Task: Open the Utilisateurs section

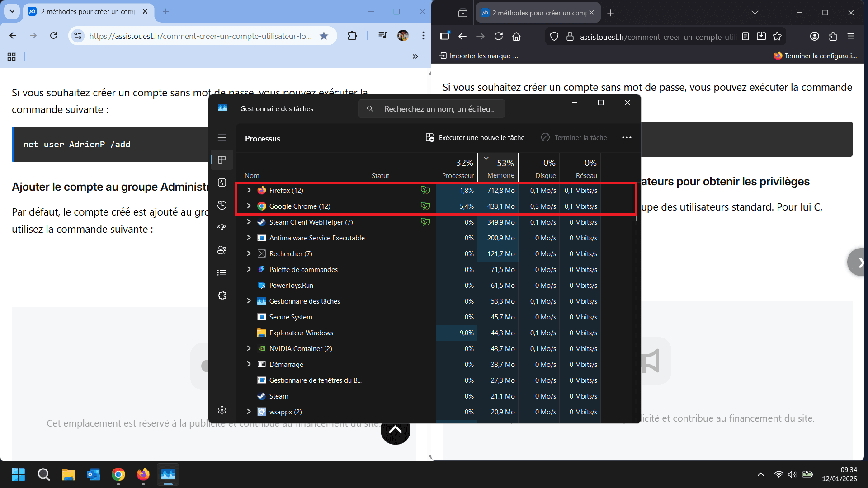Action: coord(222,250)
